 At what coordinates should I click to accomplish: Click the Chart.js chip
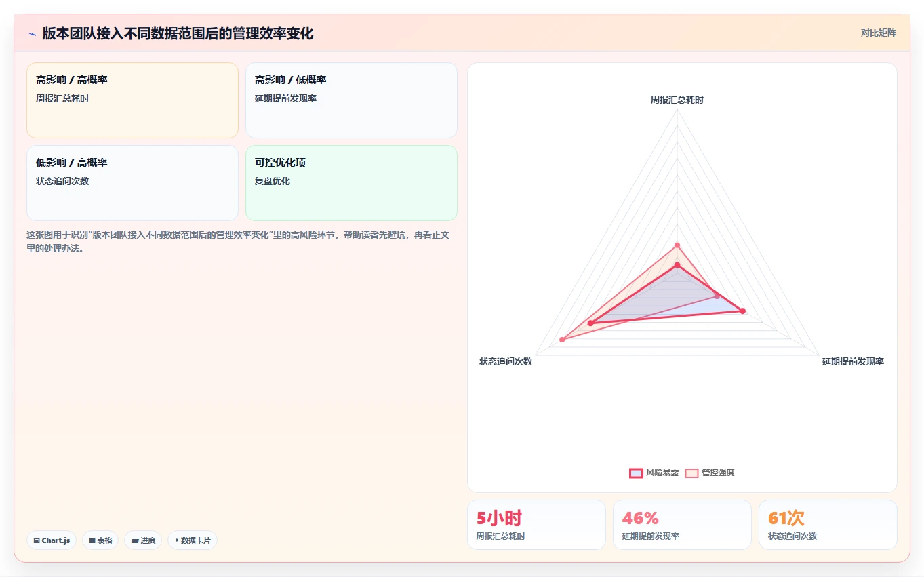point(52,540)
